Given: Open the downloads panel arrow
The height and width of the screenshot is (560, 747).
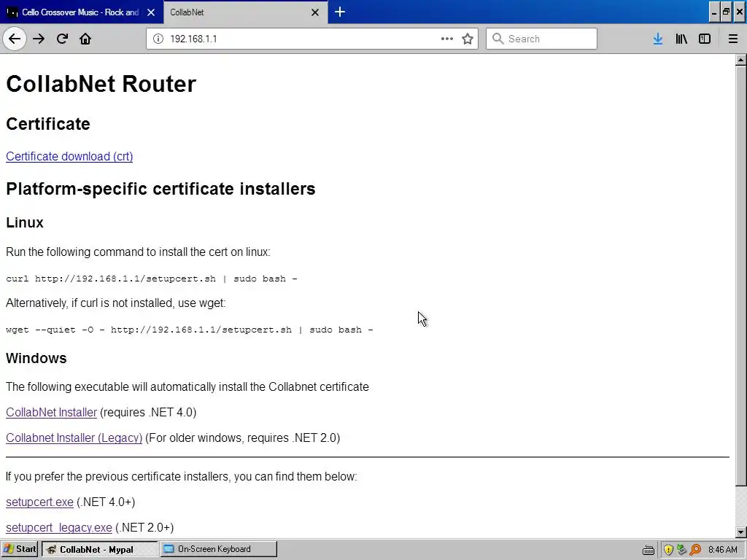Looking at the screenshot, I should click(x=658, y=39).
